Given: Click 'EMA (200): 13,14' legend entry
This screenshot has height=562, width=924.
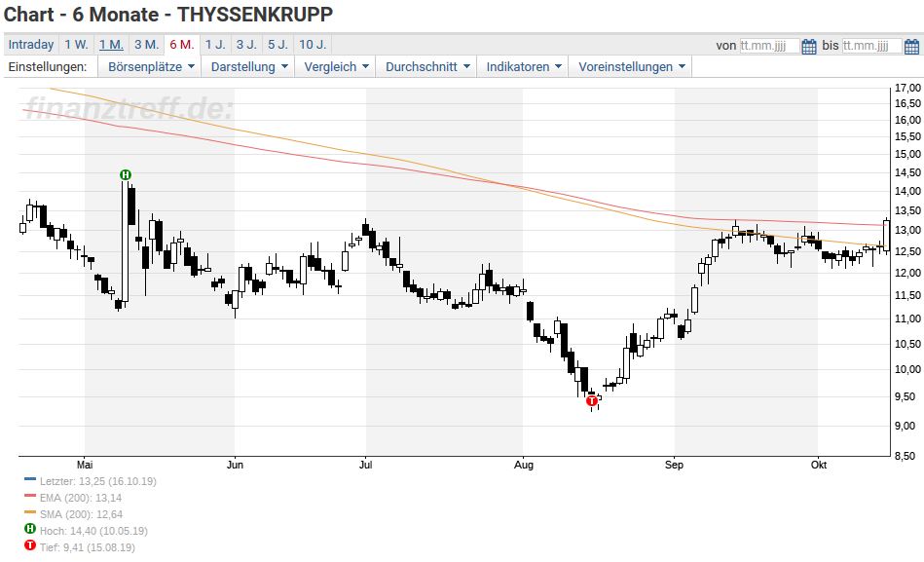Looking at the screenshot, I should (x=81, y=498).
